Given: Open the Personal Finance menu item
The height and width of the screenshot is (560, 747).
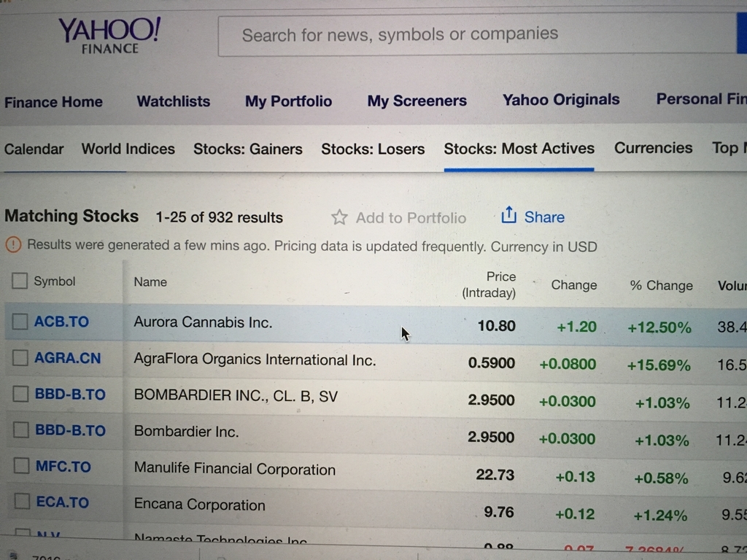Looking at the screenshot, I should tap(701, 98).
